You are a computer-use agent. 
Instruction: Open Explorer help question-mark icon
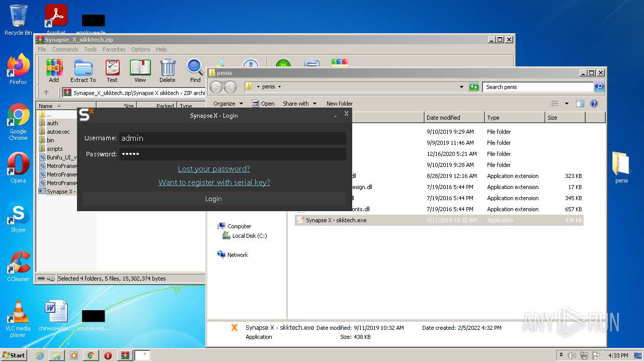(x=594, y=104)
